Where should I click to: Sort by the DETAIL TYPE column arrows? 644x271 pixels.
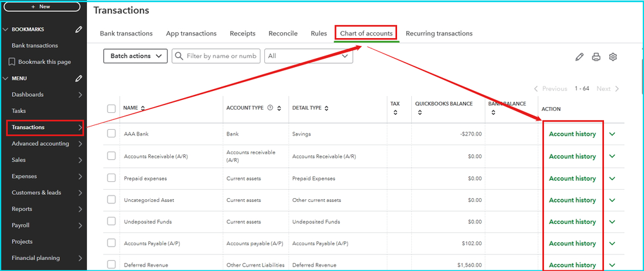tap(326, 108)
